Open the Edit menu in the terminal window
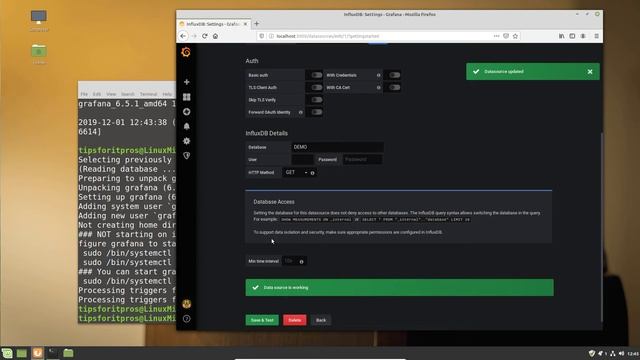The height and width of the screenshot is (360, 640). [x=97, y=94]
